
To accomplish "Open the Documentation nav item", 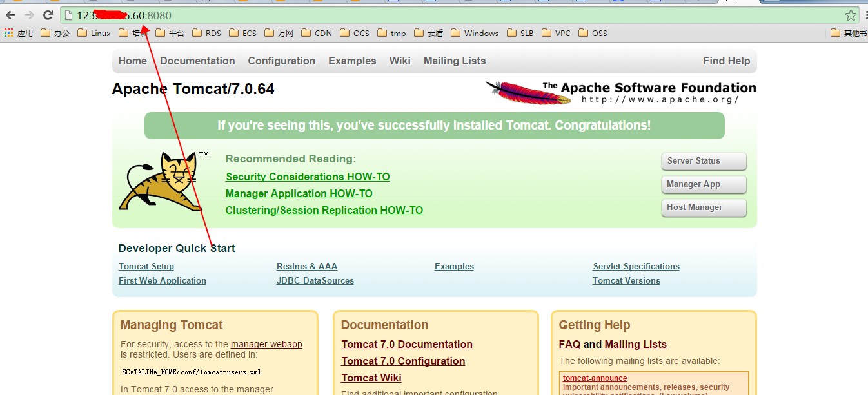I will point(197,61).
